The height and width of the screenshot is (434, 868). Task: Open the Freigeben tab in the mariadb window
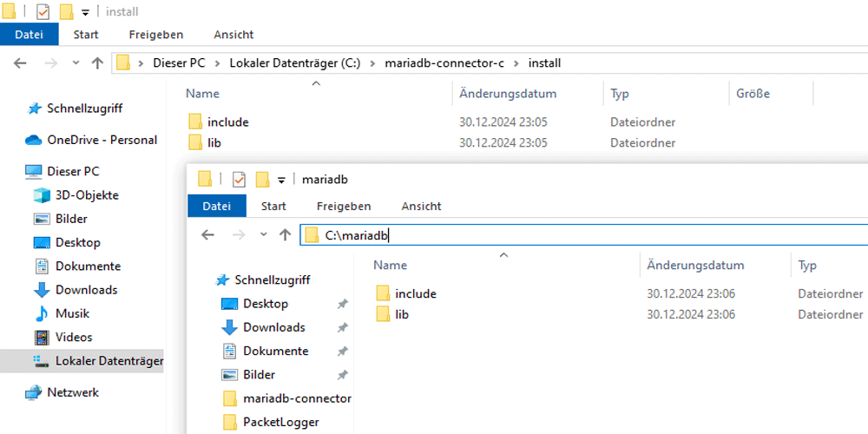click(x=344, y=207)
